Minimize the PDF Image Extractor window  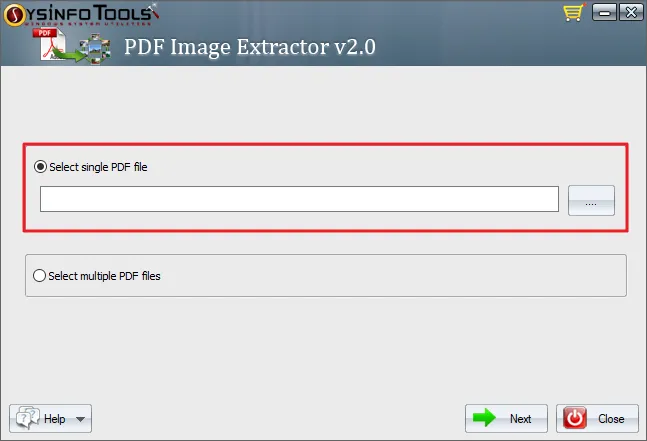point(604,12)
